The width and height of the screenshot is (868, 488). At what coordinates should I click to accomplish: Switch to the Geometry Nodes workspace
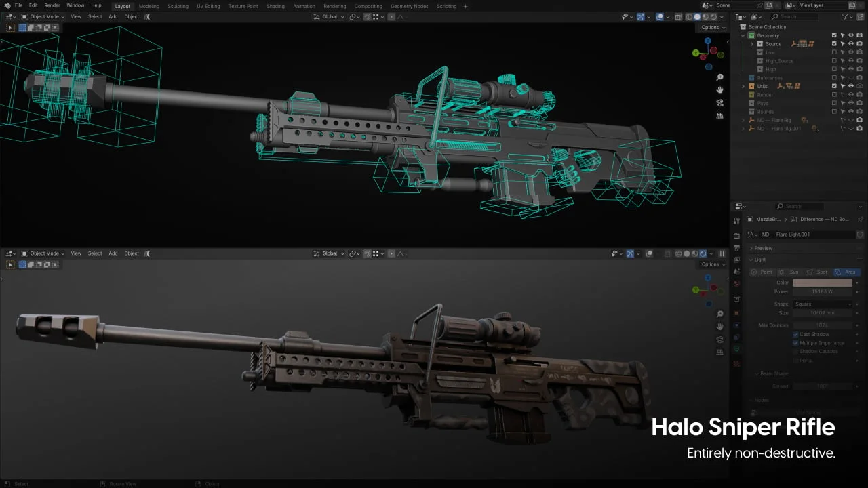tap(410, 6)
